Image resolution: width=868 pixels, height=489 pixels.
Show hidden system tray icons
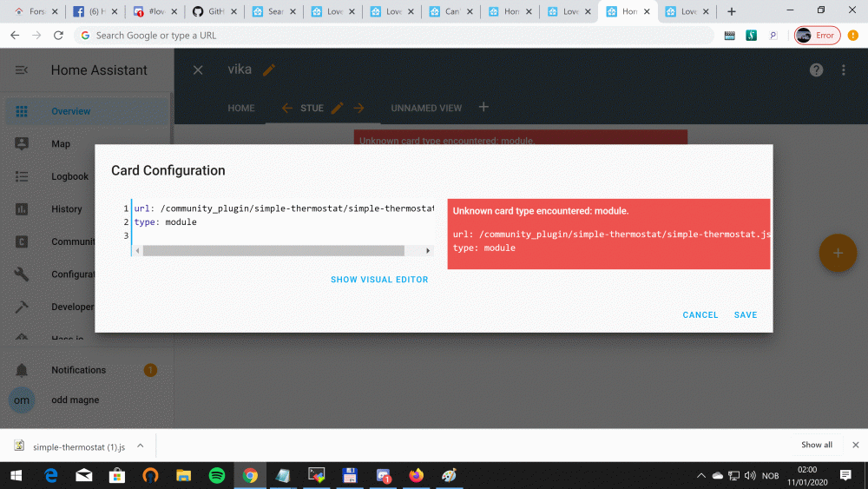[x=701, y=476]
